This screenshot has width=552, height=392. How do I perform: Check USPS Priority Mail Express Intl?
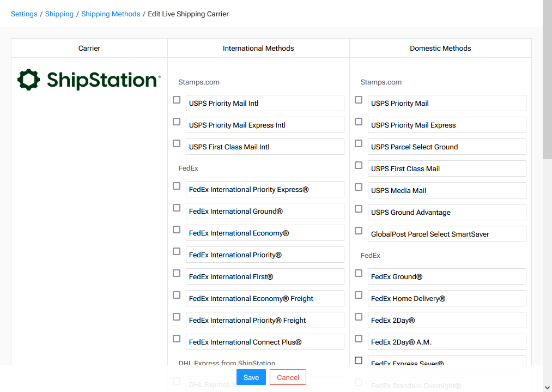[177, 122]
